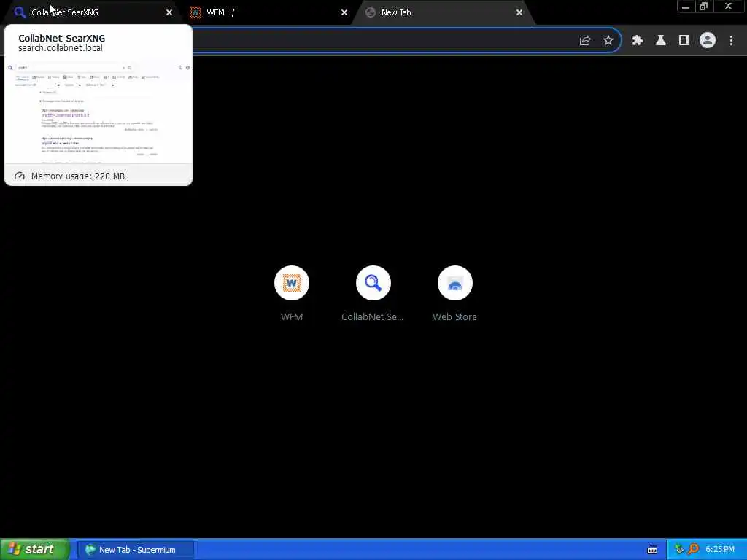Close the WFM : / tab
Screen dimensions: 747x560
(344, 12)
